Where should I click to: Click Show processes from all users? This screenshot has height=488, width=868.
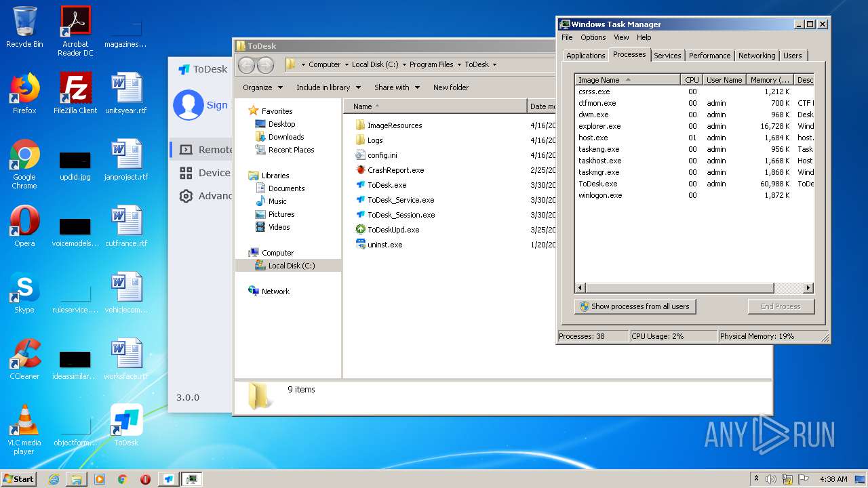tap(635, 306)
